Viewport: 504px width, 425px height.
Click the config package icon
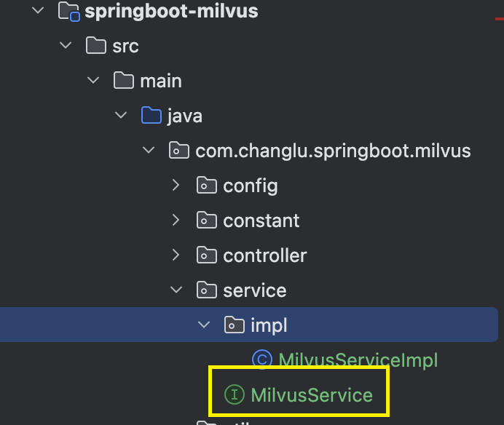click(x=206, y=186)
